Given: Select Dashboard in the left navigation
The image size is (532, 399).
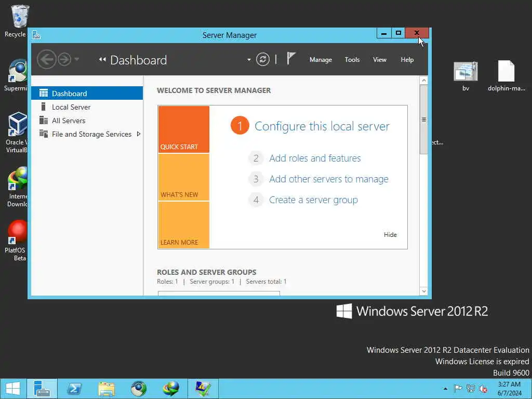Looking at the screenshot, I should [87, 94].
